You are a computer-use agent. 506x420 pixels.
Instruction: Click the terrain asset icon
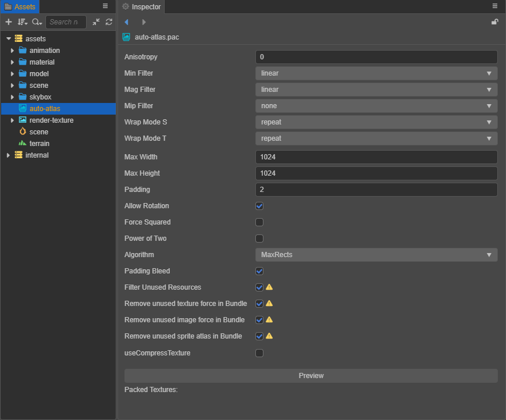(x=23, y=143)
